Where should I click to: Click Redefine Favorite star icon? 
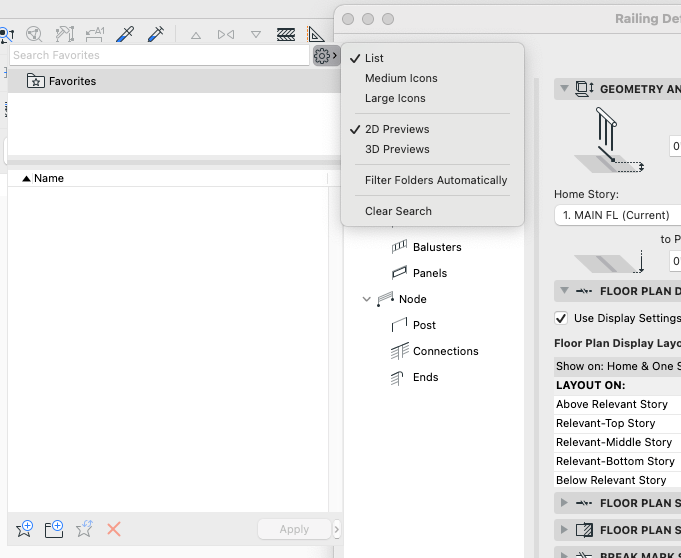(84, 529)
